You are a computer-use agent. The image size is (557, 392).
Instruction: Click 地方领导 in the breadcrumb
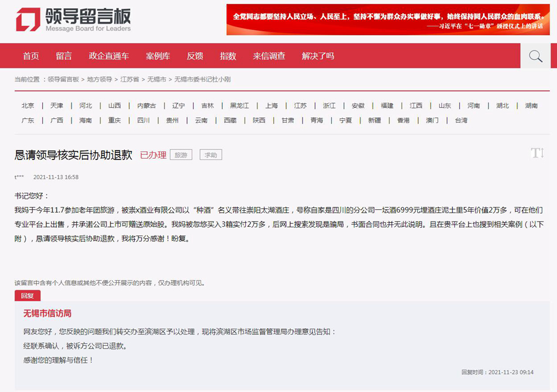[100, 79]
